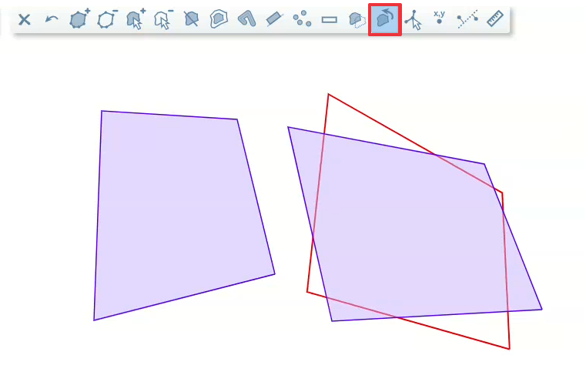
Task: Select the dotted line with points tool
Action: (x=467, y=20)
